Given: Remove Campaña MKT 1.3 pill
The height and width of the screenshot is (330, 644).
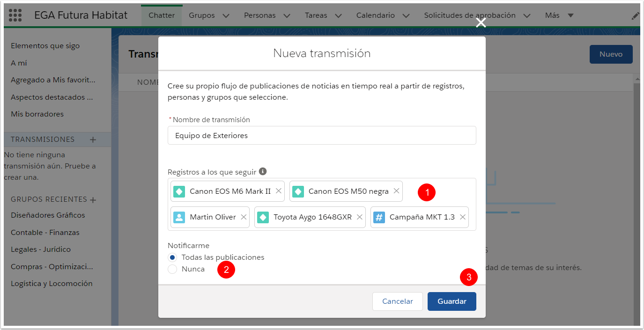Looking at the screenshot, I should point(462,217).
